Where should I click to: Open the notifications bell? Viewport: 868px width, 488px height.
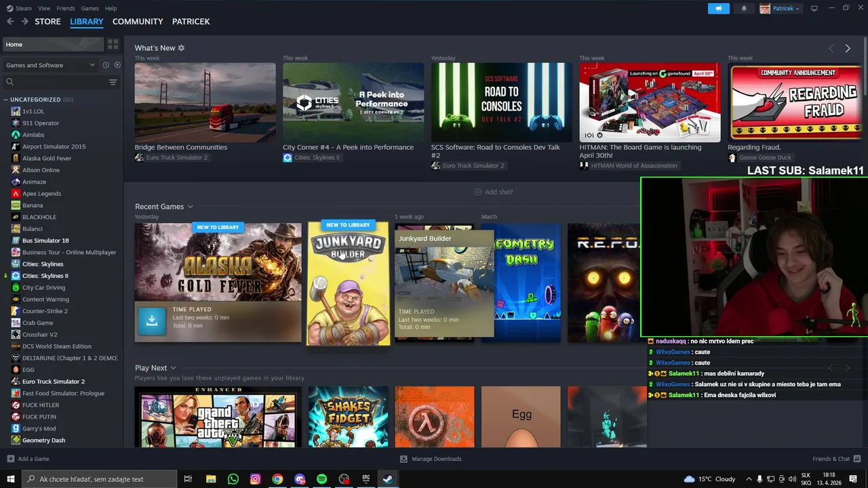pos(744,8)
